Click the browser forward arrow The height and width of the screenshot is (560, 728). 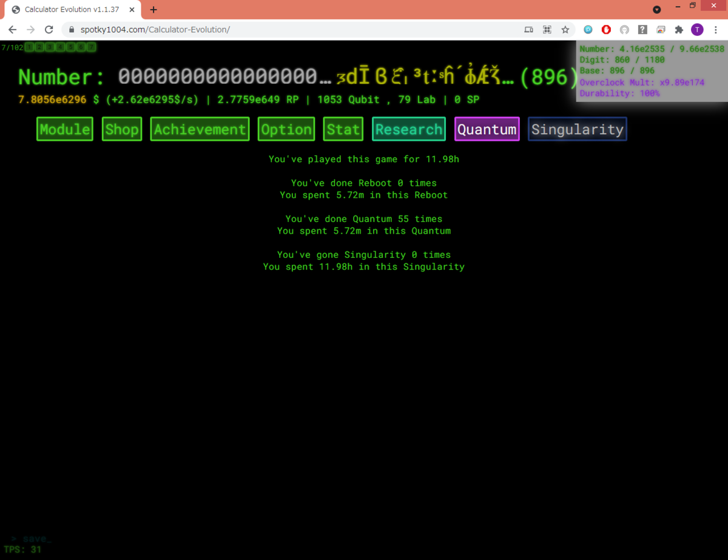(31, 29)
